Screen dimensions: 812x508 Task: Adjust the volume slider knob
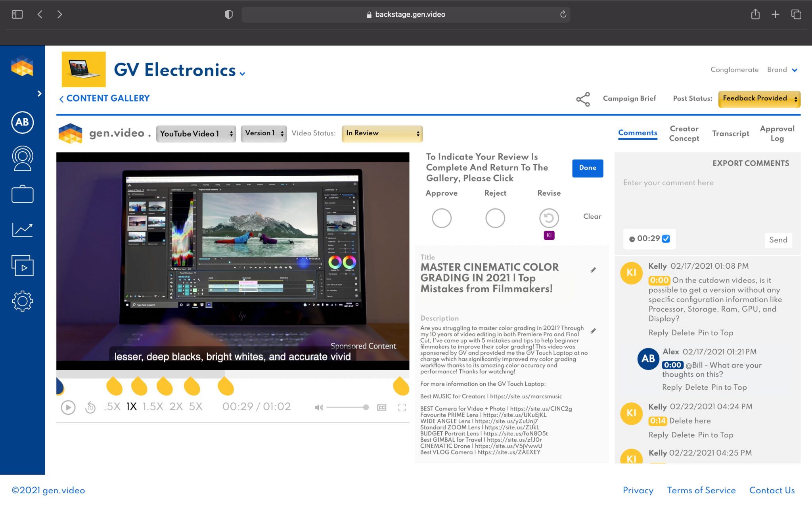point(366,407)
